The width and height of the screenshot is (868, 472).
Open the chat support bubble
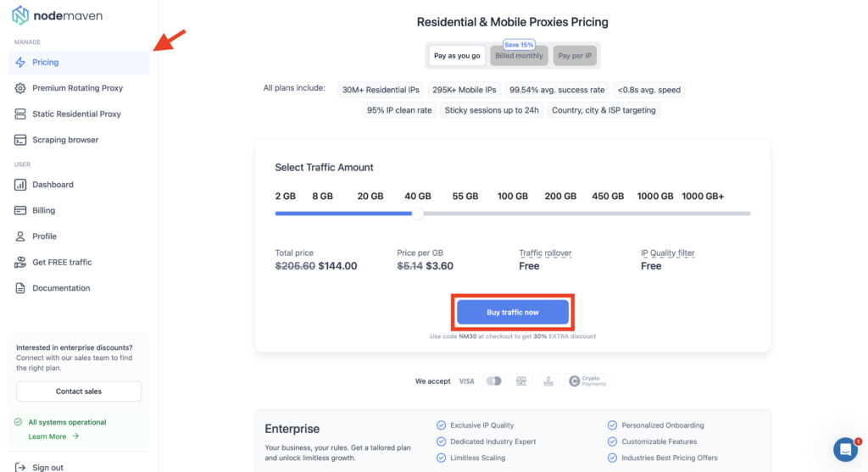pyautogui.click(x=846, y=449)
